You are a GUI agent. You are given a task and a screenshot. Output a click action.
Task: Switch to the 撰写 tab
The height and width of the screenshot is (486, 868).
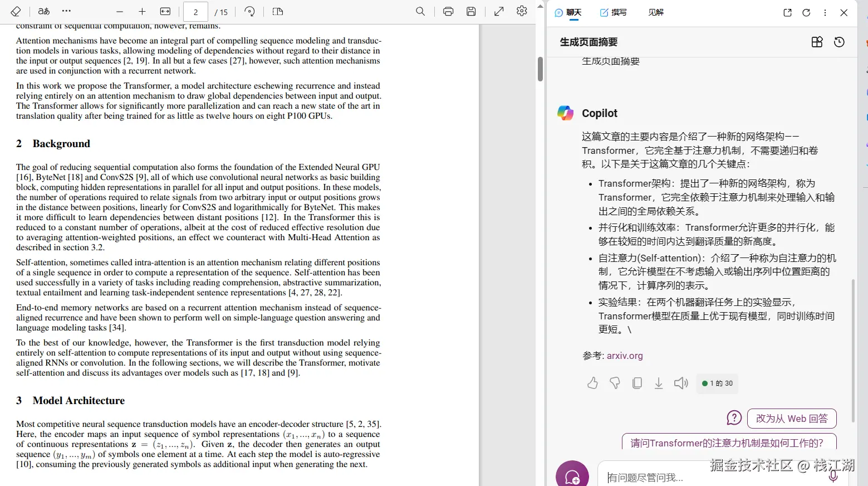(613, 12)
